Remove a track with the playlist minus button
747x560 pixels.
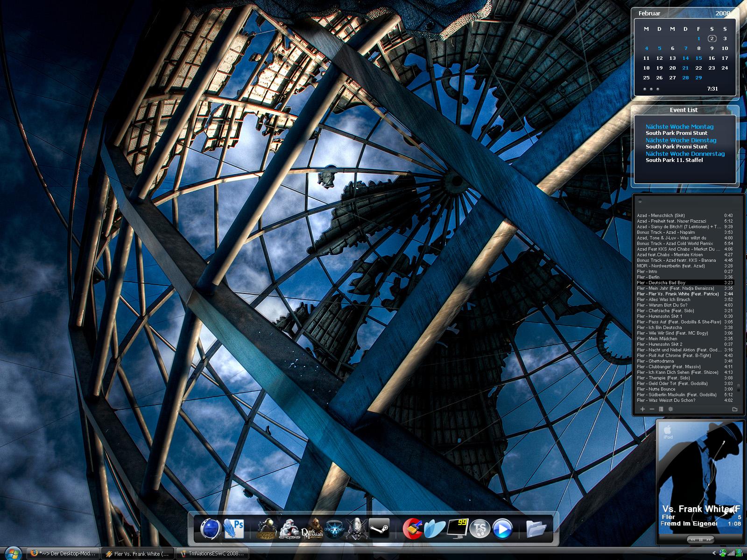point(652,409)
